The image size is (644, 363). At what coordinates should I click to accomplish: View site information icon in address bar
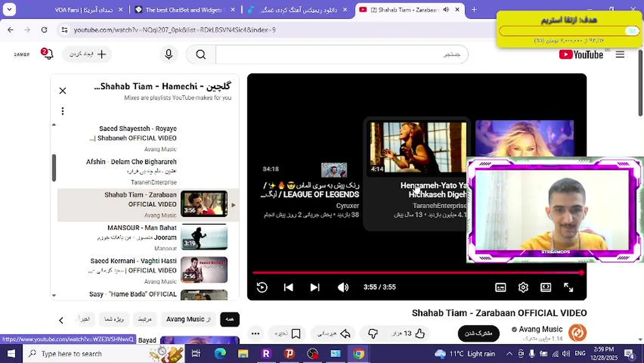(64, 30)
